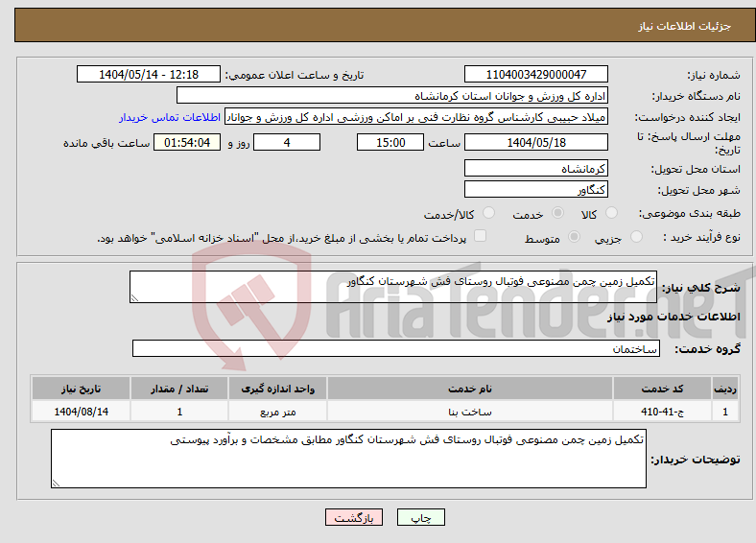
Task: Click the remaining days field showing 4
Action: click(x=287, y=142)
